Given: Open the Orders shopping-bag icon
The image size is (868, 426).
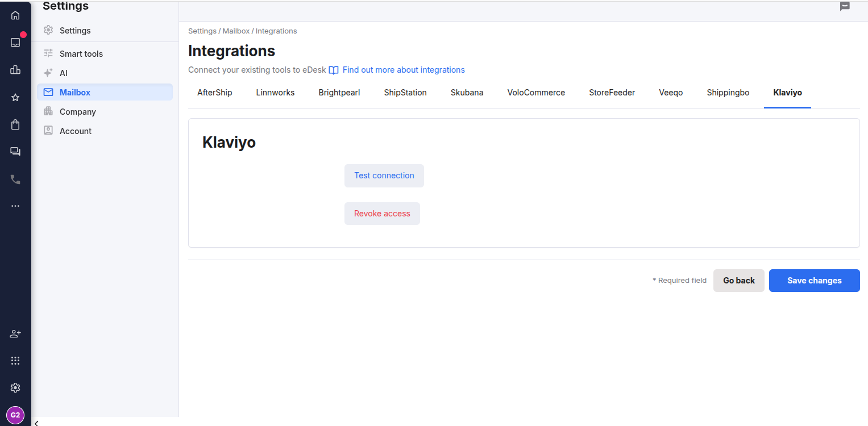Looking at the screenshot, I should [15, 124].
